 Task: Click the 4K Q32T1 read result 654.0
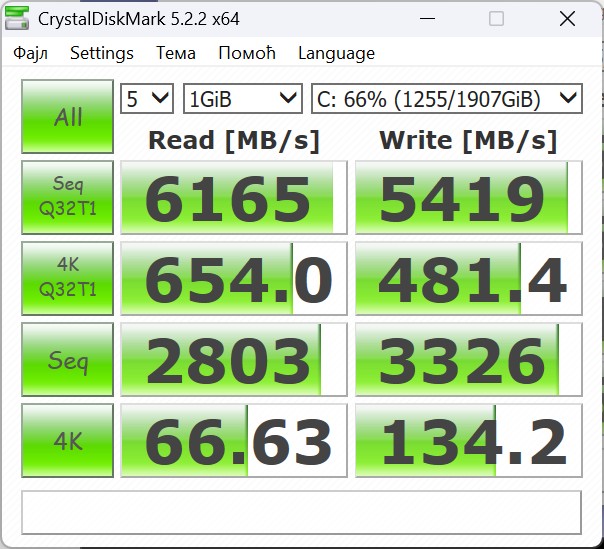pyautogui.click(x=234, y=278)
